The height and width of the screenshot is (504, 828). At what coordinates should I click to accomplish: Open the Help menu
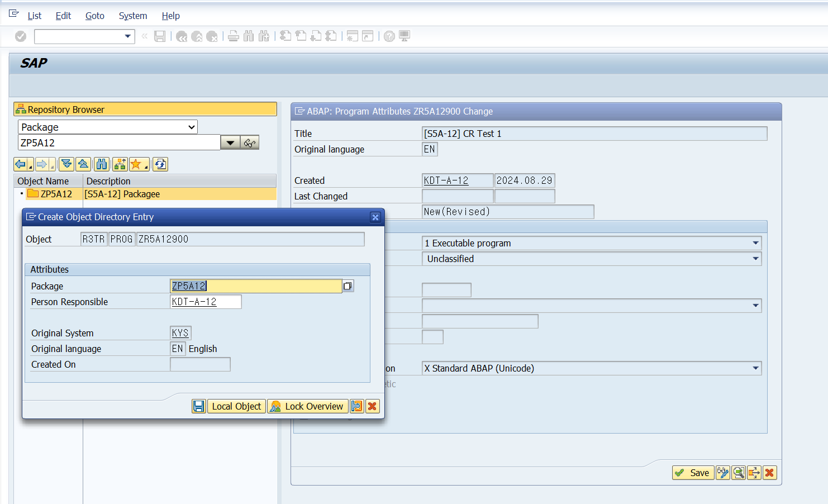pos(170,16)
